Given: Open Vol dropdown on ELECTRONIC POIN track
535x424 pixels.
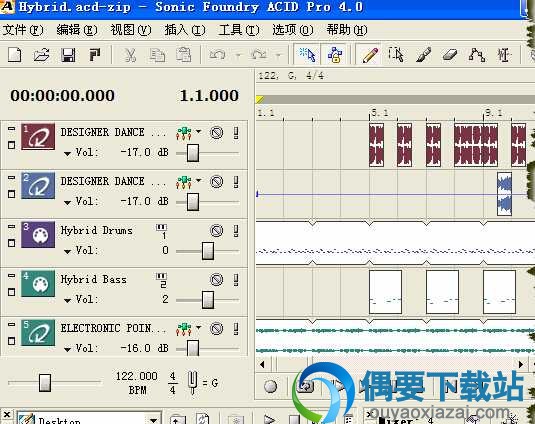Looking at the screenshot, I should [68, 350].
